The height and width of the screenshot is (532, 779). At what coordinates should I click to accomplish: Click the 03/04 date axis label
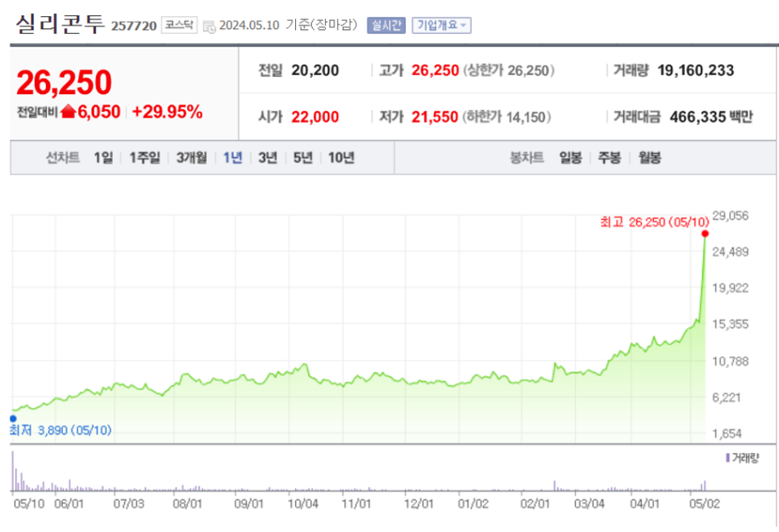pyautogui.click(x=589, y=504)
